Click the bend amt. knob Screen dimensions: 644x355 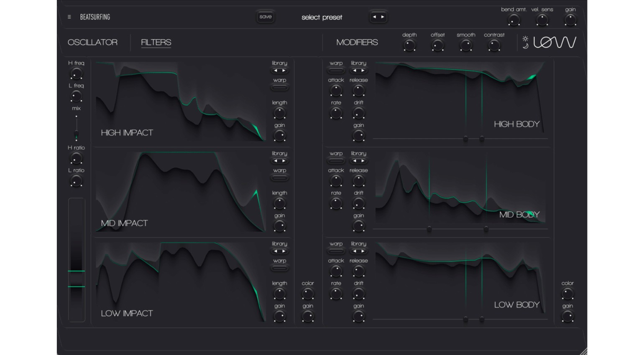514,20
